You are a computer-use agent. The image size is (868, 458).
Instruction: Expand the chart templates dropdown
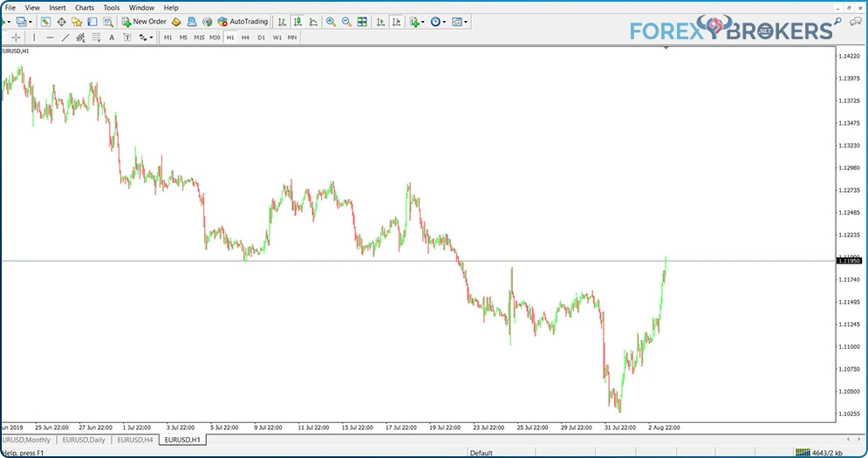pyautogui.click(x=460, y=22)
